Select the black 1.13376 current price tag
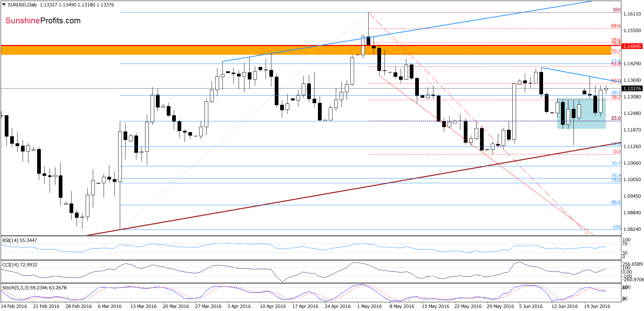The image size is (644, 311). (632, 89)
